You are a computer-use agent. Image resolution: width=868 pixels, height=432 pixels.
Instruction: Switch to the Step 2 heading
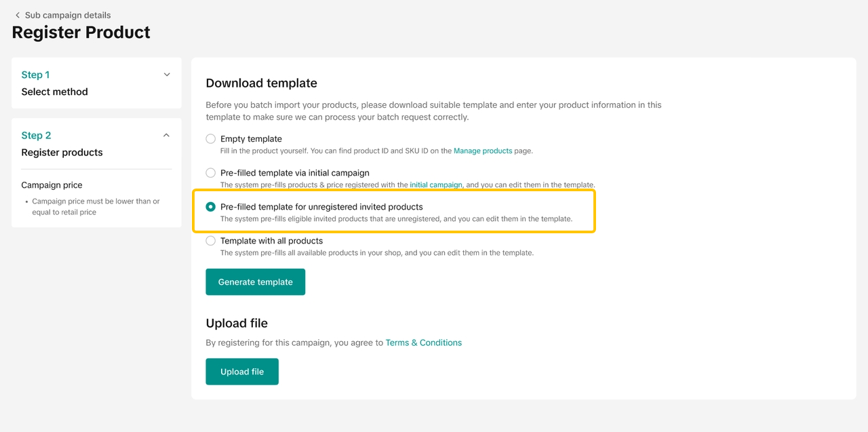[36, 135]
